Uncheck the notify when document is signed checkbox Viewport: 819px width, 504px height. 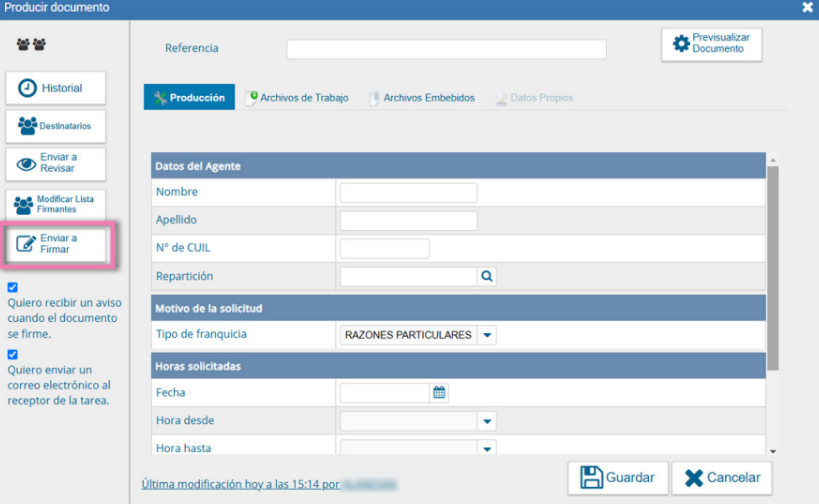(x=13, y=287)
